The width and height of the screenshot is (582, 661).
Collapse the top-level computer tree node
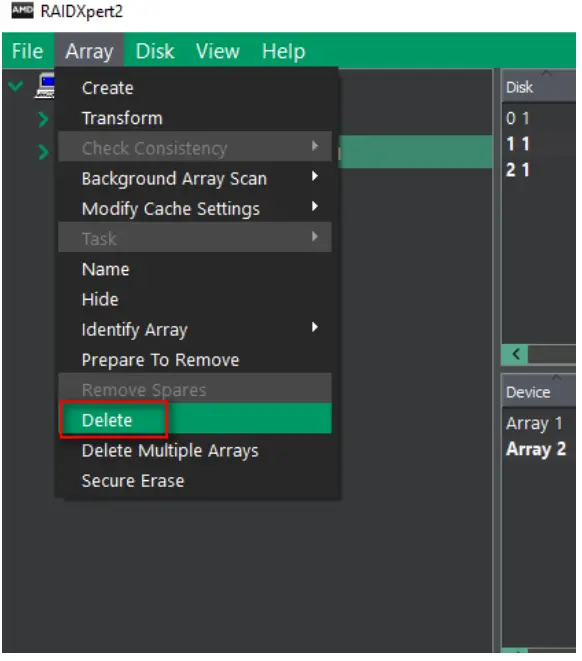point(16,86)
